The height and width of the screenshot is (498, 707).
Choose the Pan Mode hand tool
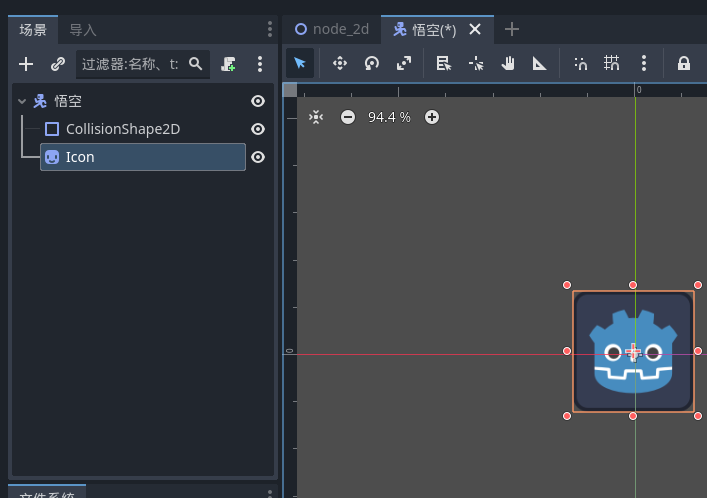(508, 63)
